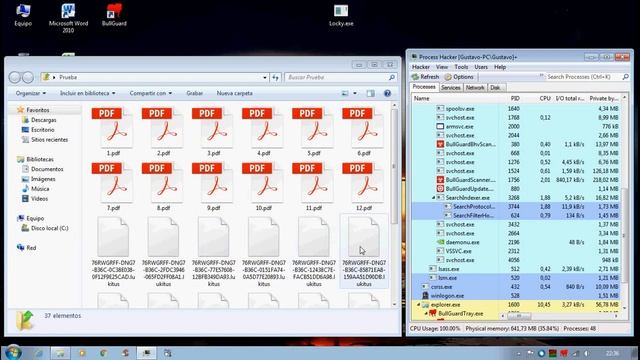The image size is (640, 360).
Task: Collapse the SearchIndexer.exe process tree
Action: click(433, 198)
